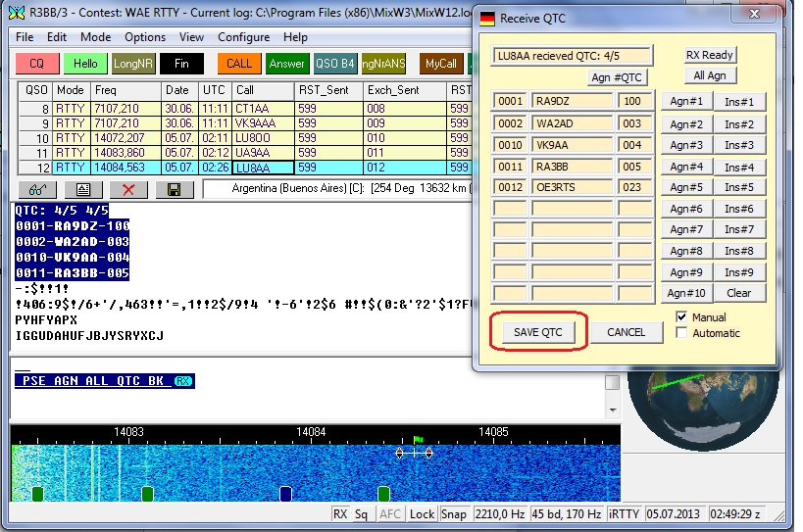Enable the Manual checkbox
The height and width of the screenshot is (532, 803).
pyautogui.click(x=682, y=317)
